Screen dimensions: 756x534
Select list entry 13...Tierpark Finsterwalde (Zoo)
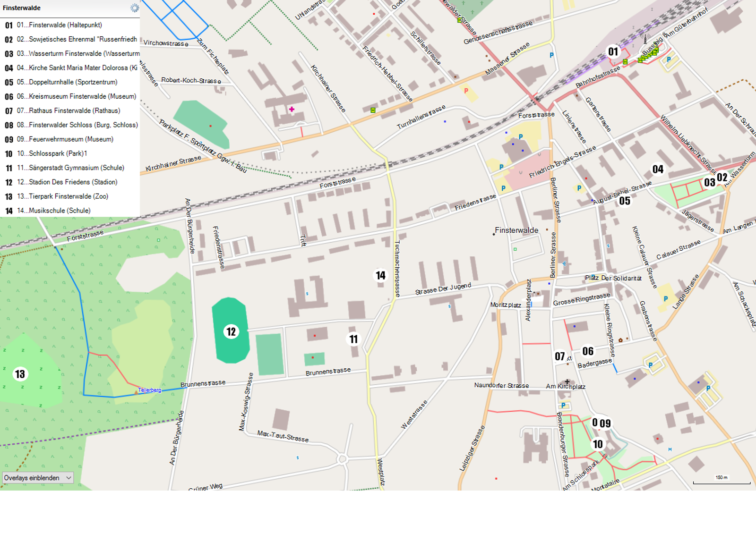click(x=70, y=196)
